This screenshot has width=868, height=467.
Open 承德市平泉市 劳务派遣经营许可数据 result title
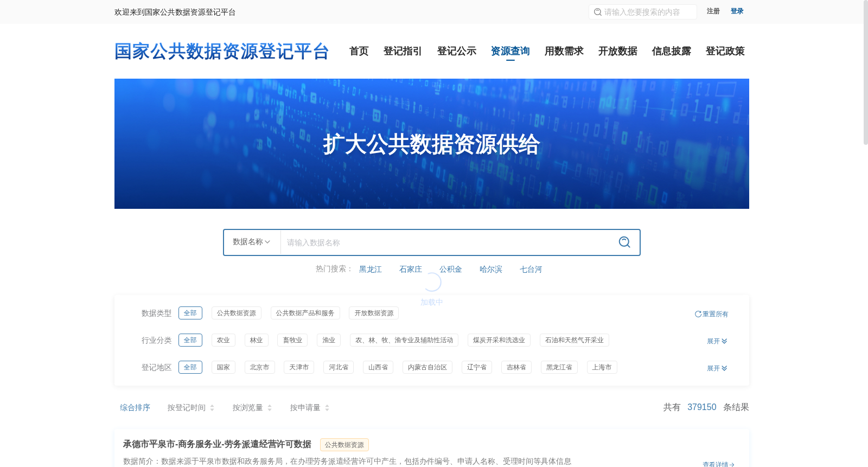(217, 444)
